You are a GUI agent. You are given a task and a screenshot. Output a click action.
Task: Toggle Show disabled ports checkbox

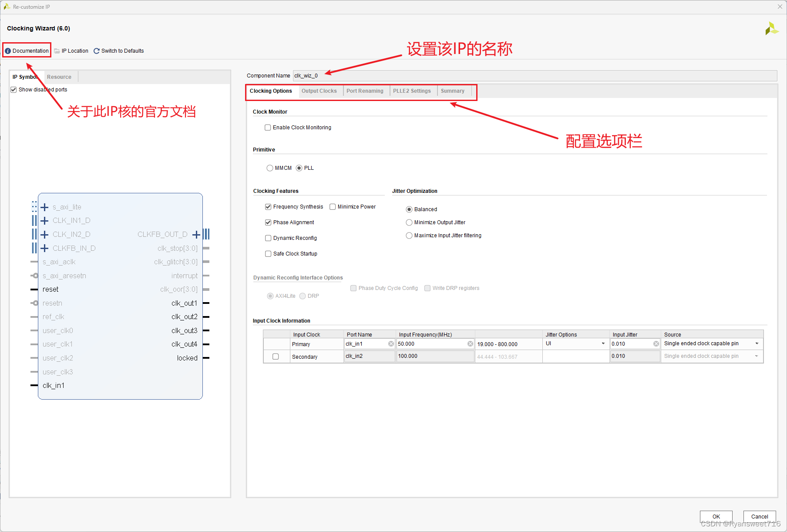click(x=13, y=90)
